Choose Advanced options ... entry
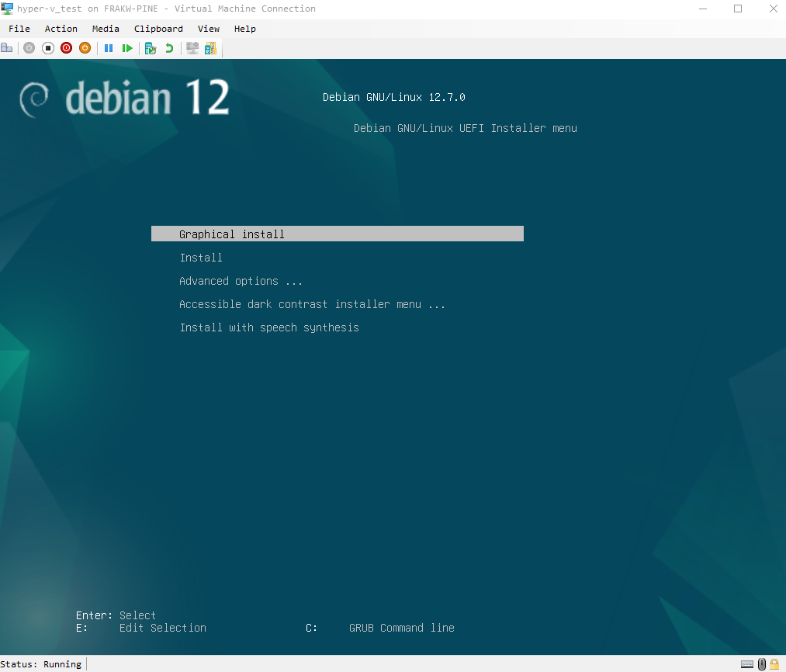The width and height of the screenshot is (786, 672). click(241, 281)
